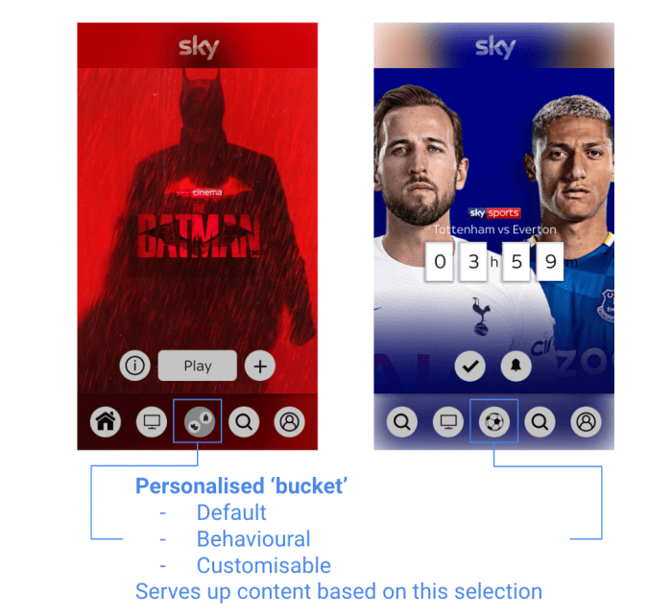Click leftmost search icon in blue app
672x616 pixels.
point(402,422)
